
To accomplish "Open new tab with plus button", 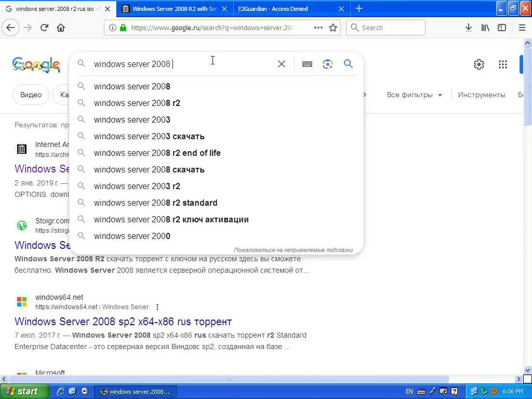I will pos(359,8).
